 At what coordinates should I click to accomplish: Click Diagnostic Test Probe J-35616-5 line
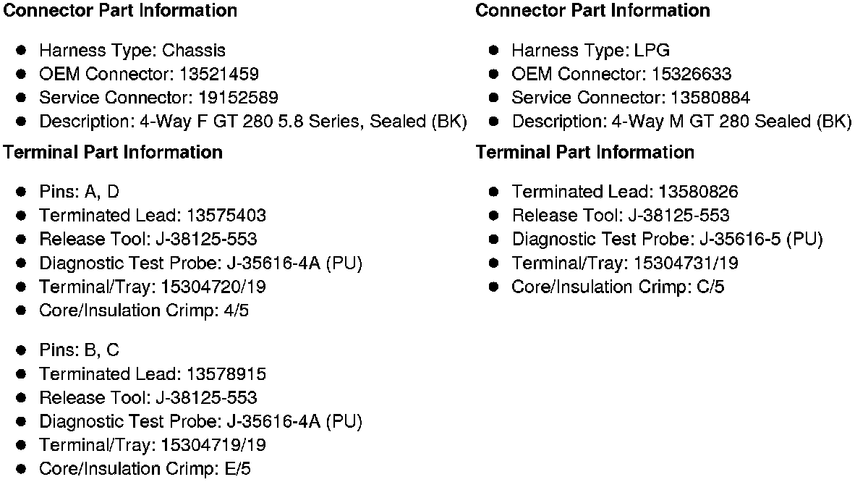point(667,240)
